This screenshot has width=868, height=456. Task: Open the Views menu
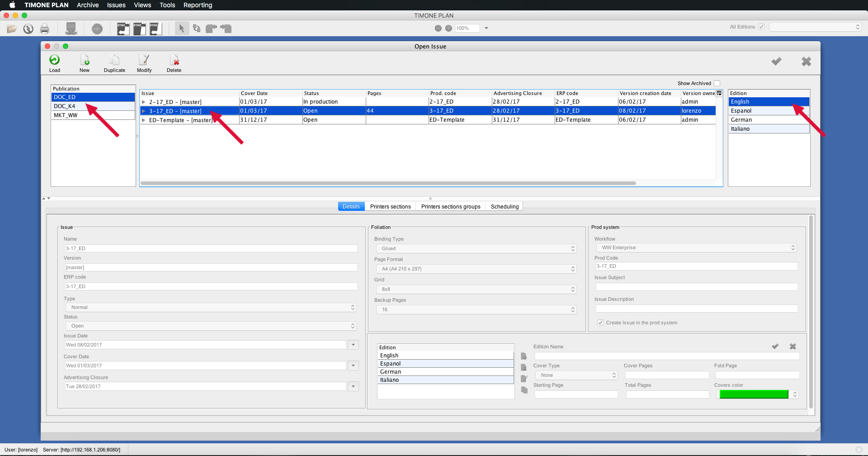click(x=142, y=5)
